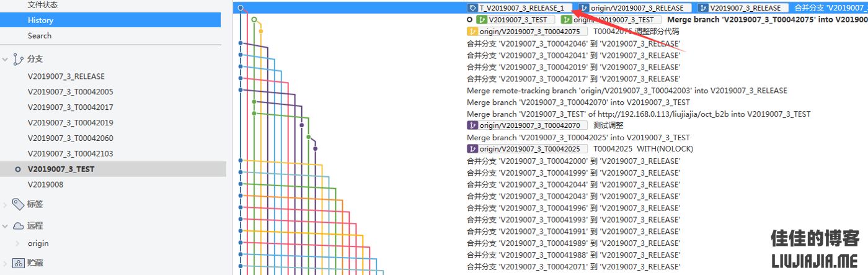Select the History view in sidebar

(40, 20)
